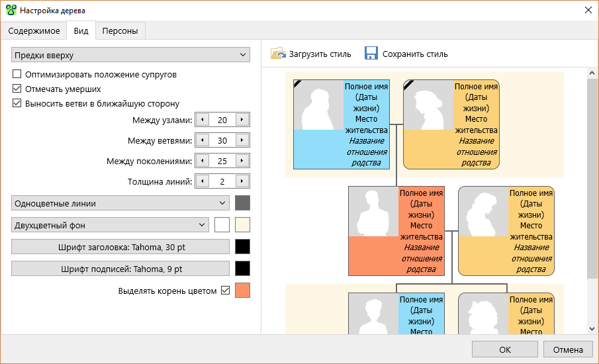Image resolution: width=599 pixels, height=364 pixels.
Task: Click the top-left blue person card silhouette
Action: (x=318, y=105)
